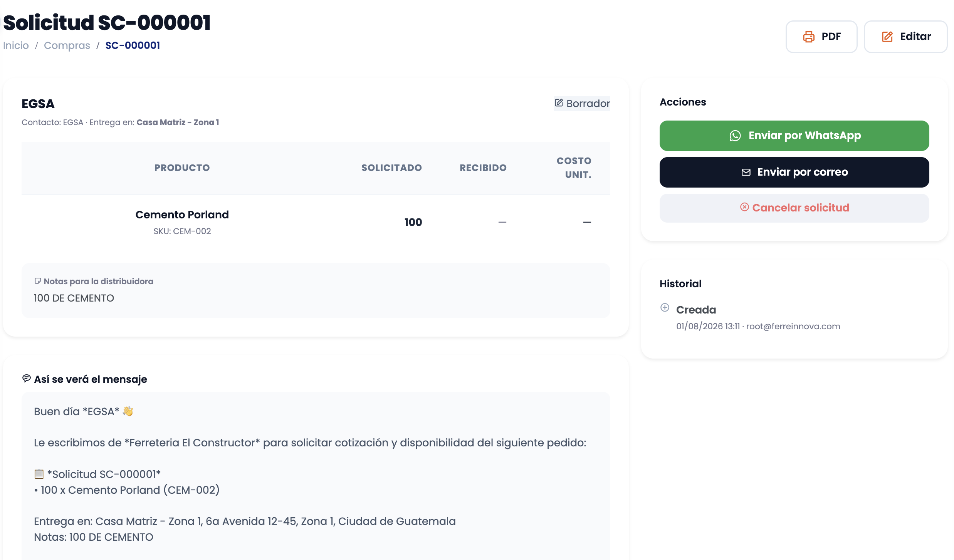The height and width of the screenshot is (560, 954).
Task: Click the printer icon on PDF button
Action: (x=808, y=37)
